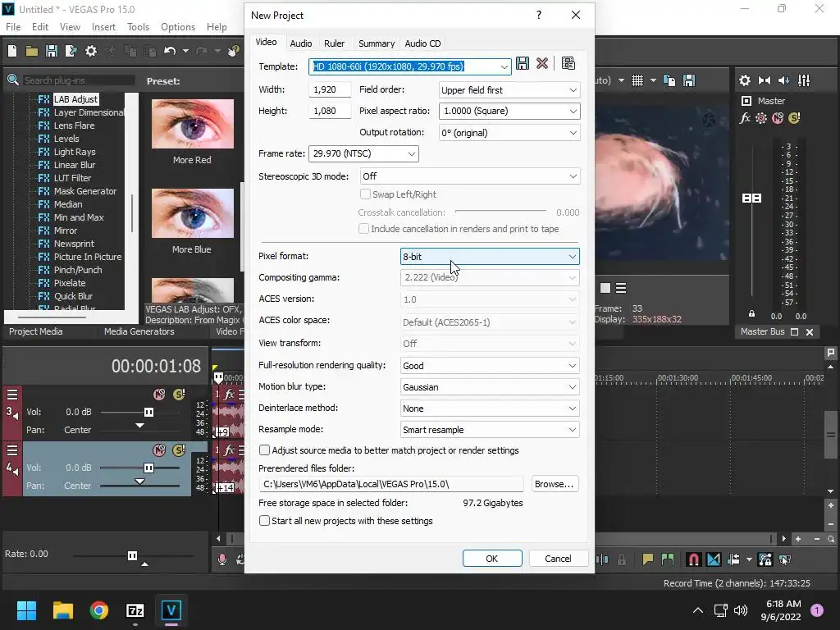Click the Height input field
The height and width of the screenshot is (630, 840).
pyautogui.click(x=330, y=111)
